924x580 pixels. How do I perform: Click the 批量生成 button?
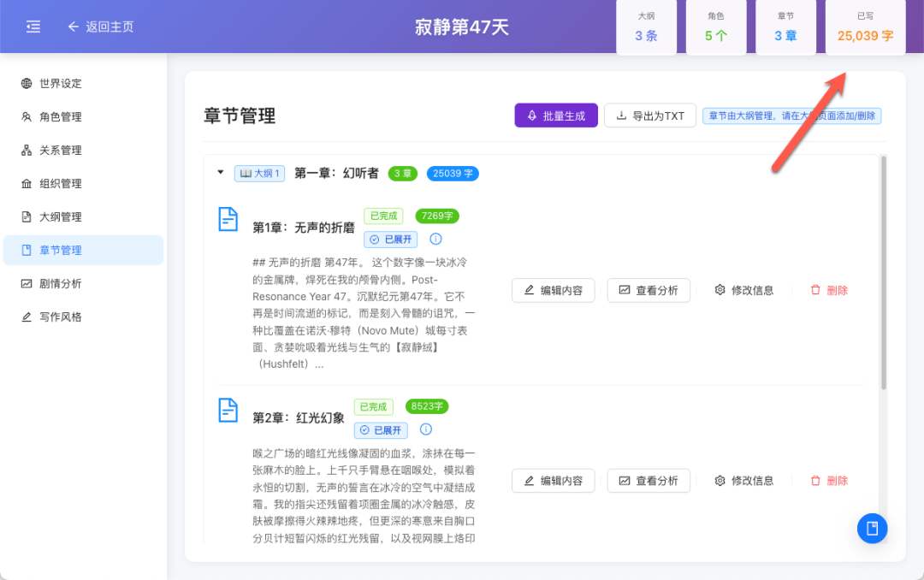556,115
